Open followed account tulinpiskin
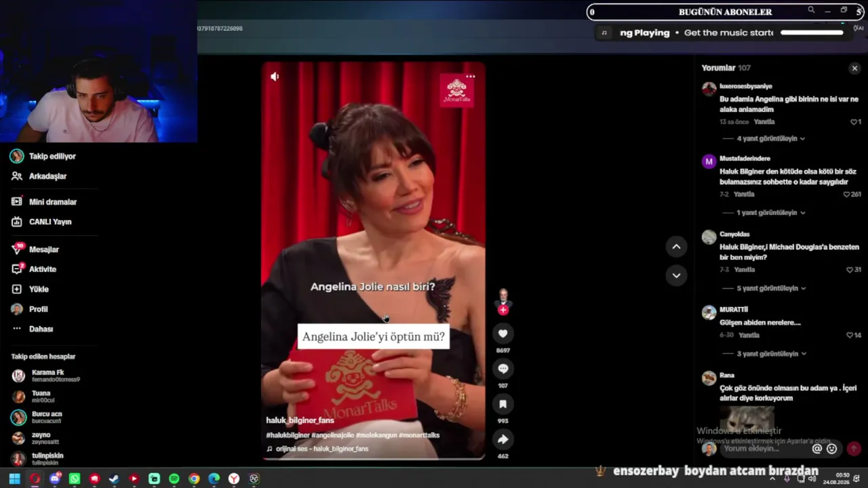Screen dimensions: 868x488 (38, 459)
